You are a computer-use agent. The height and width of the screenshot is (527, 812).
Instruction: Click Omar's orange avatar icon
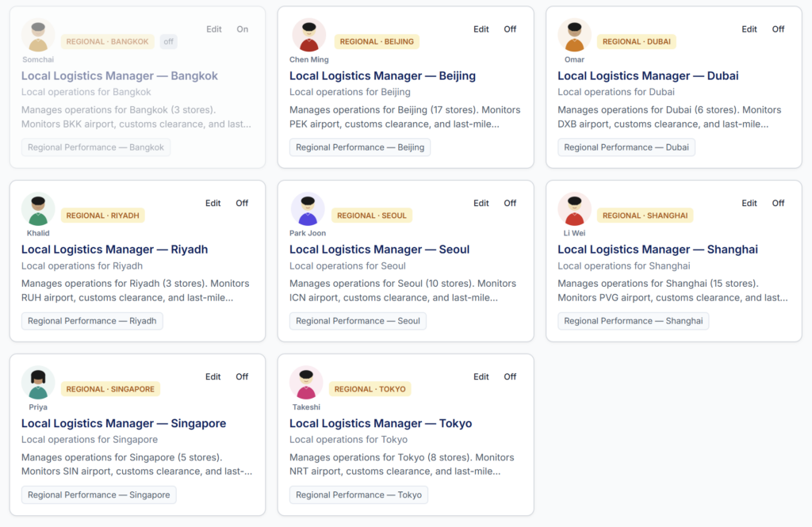point(574,35)
